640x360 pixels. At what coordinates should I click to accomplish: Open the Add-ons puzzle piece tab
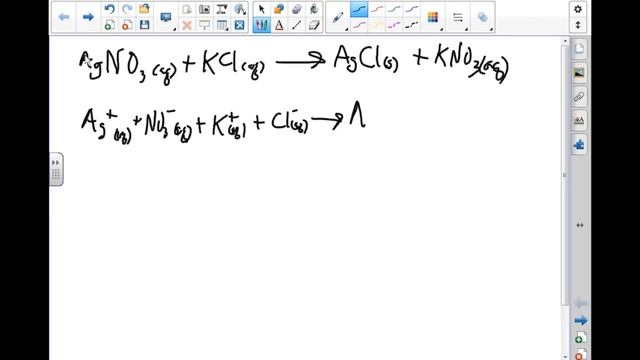[579, 144]
